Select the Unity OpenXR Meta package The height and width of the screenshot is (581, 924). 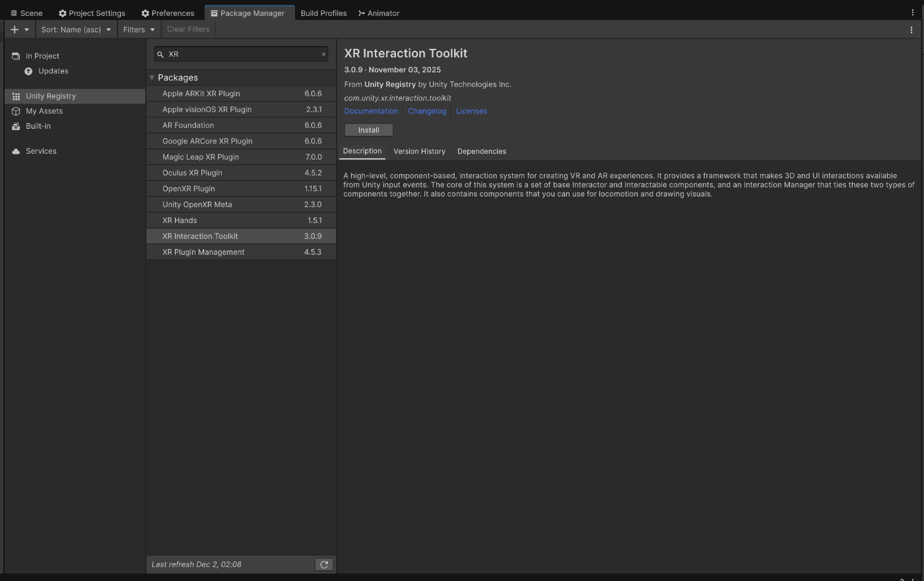241,204
